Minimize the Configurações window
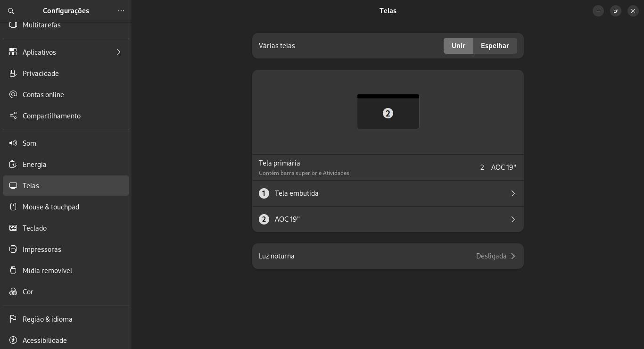The height and width of the screenshot is (349, 644). pos(598,11)
